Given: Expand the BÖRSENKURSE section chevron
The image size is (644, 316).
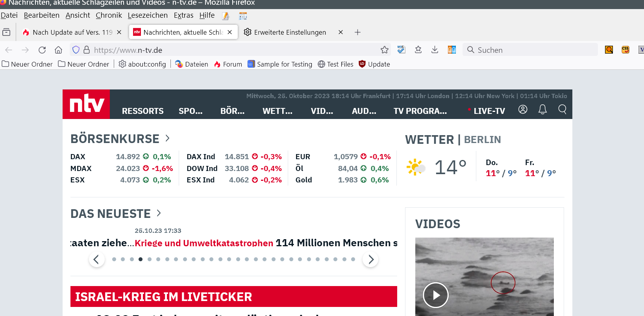Looking at the screenshot, I should [167, 138].
